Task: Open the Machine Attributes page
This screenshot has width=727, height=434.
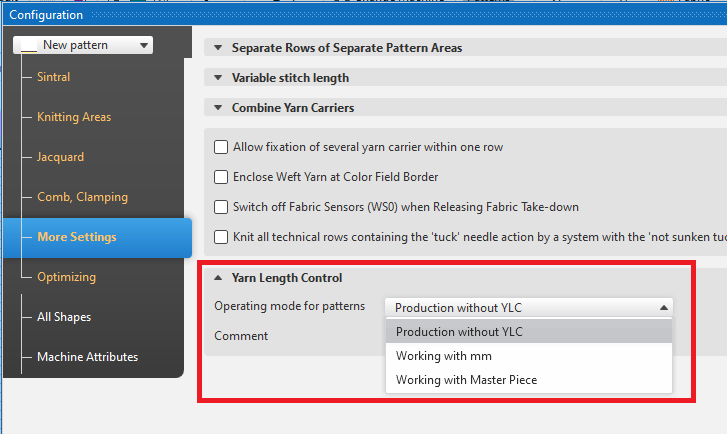Action: [x=87, y=357]
